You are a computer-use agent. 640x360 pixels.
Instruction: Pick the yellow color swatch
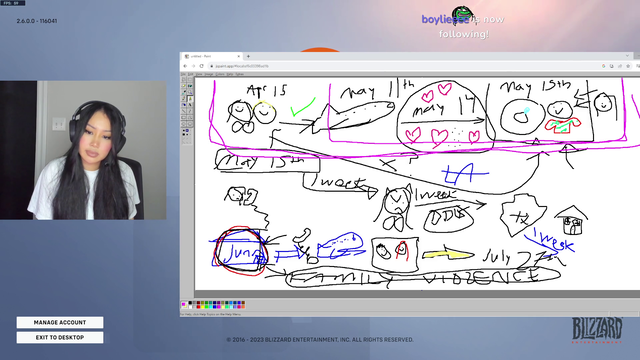click(x=202, y=307)
